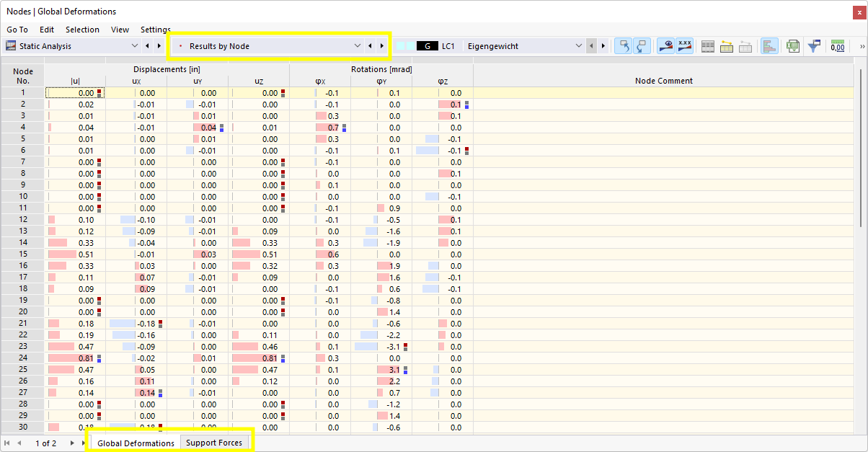Expand the Static Analysis selector
The width and height of the screenshot is (868, 452).
(x=135, y=45)
